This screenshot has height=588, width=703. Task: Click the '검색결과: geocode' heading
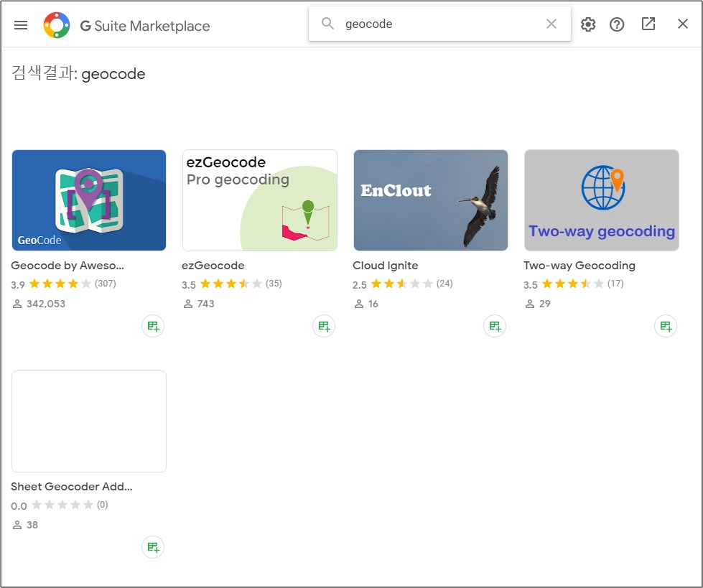pos(78,73)
